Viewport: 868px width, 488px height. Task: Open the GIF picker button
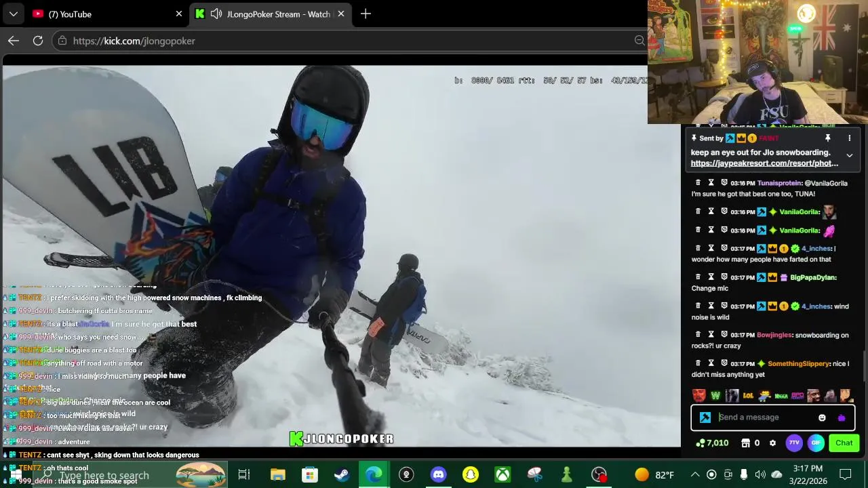816,443
